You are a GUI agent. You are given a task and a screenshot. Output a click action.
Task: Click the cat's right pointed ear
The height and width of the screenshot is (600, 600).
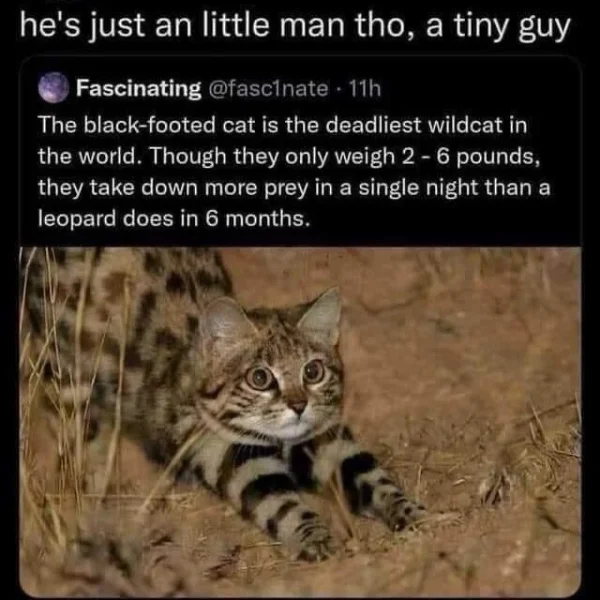321,316
